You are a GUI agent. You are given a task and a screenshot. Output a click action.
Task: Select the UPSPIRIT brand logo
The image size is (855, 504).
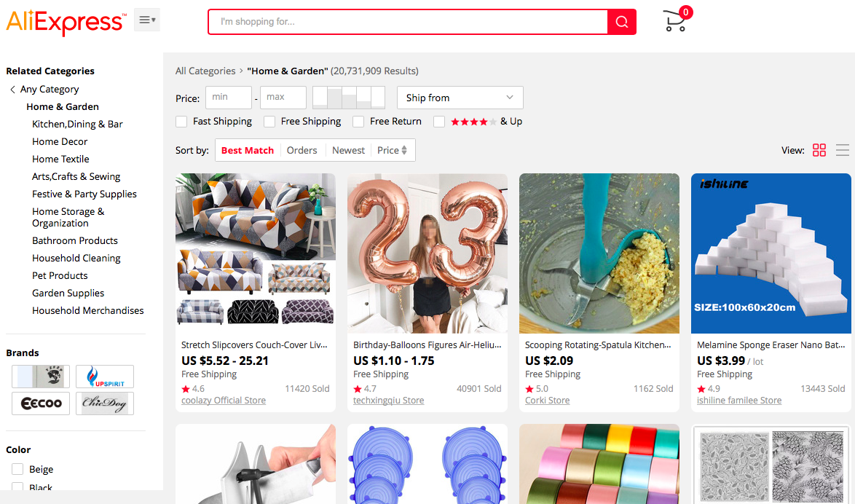pyautogui.click(x=105, y=377)
